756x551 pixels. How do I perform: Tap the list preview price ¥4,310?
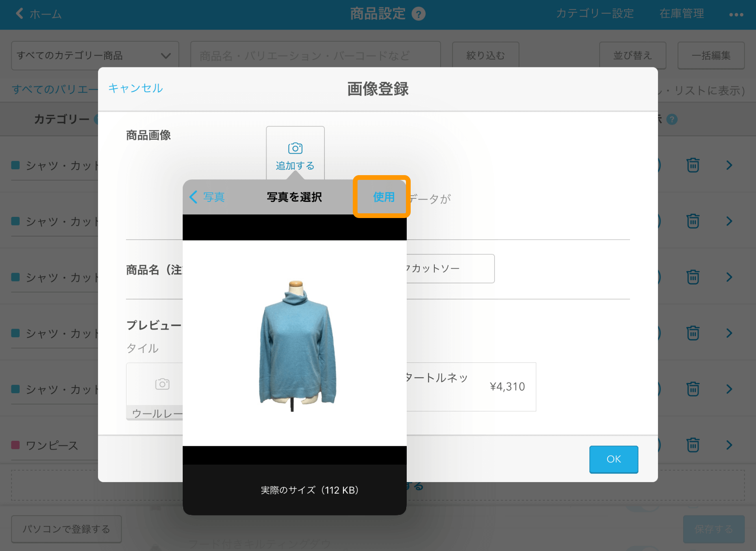507,386
